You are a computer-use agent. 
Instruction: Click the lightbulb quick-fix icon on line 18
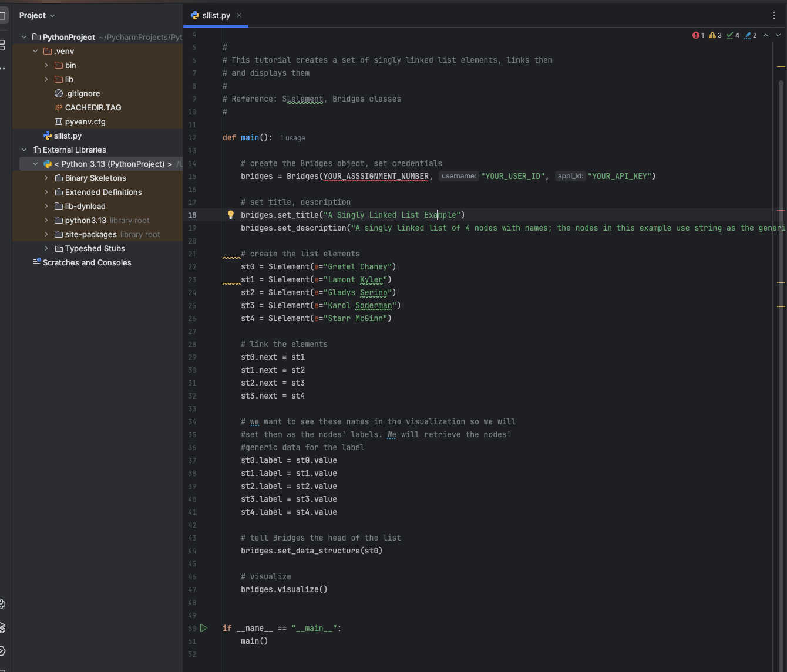[231, 215]
